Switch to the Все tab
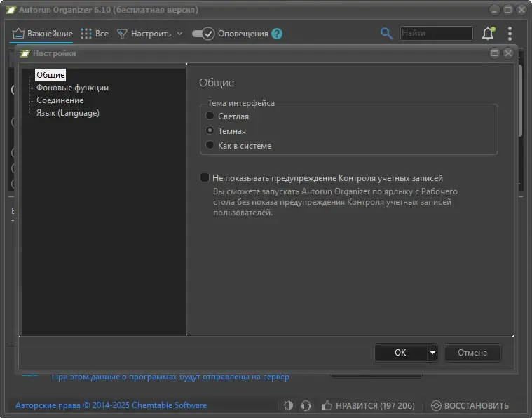This screenshot has height=418, width=532. pos(95,34)
